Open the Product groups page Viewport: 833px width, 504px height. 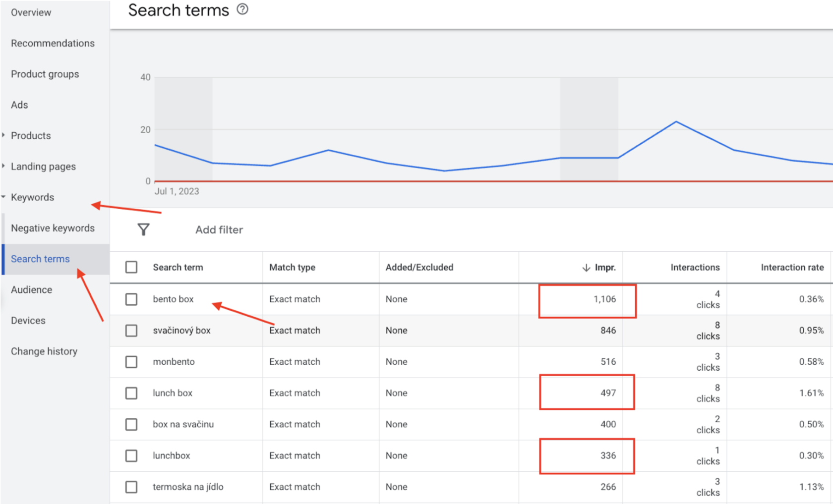[45, 74]
